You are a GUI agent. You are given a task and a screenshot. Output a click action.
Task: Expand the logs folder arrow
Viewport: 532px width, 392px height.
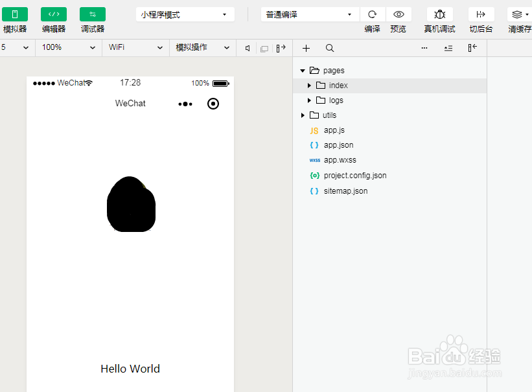309,100
